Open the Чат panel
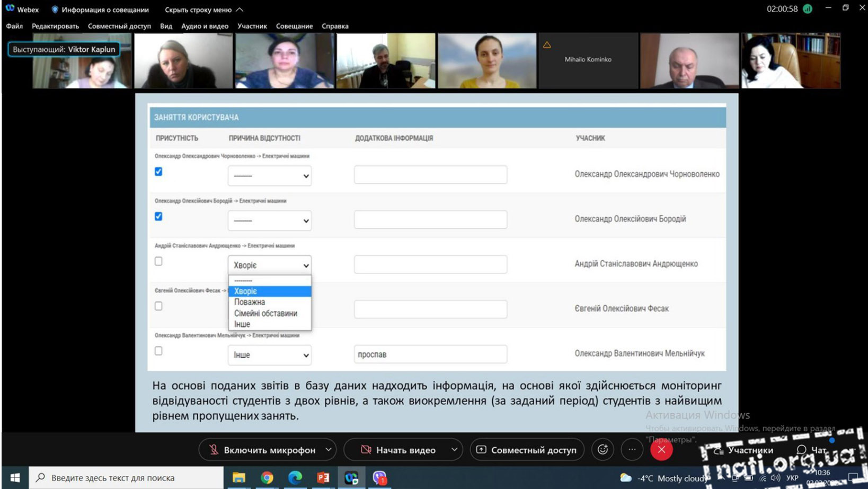This screenshot has height=489, width=868. click(812, 450)
